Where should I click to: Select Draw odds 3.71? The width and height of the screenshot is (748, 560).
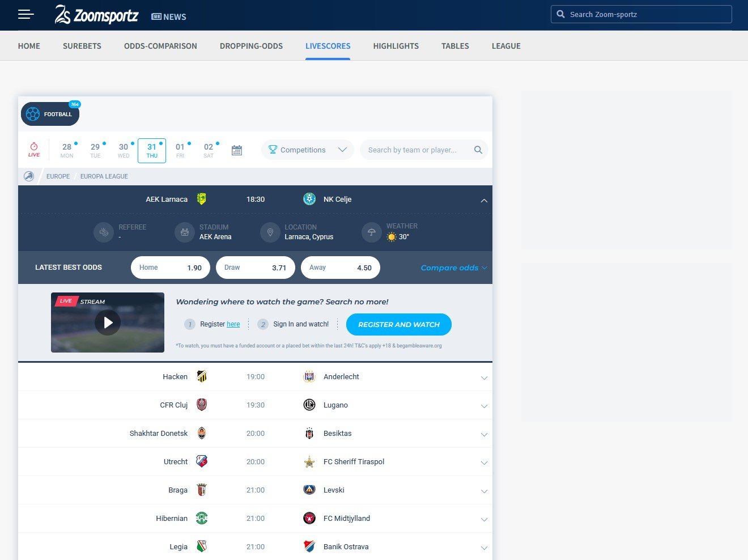click(x=256, y=268)
